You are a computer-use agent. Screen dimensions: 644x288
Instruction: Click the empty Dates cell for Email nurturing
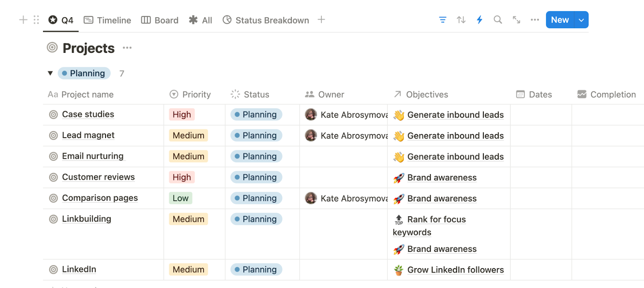point(541,157)
